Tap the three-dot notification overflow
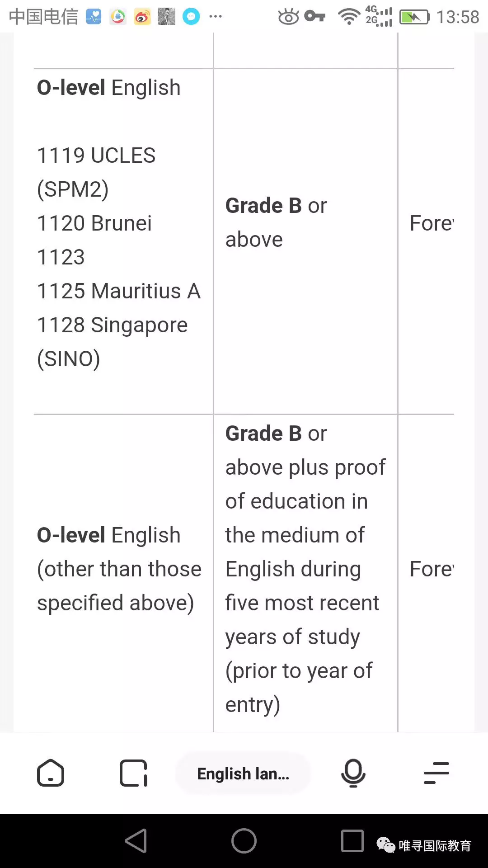 pos(216,17)
